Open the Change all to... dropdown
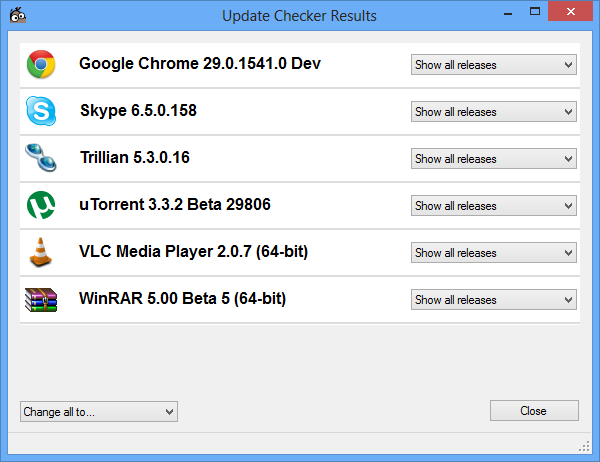 pos(98,411)
